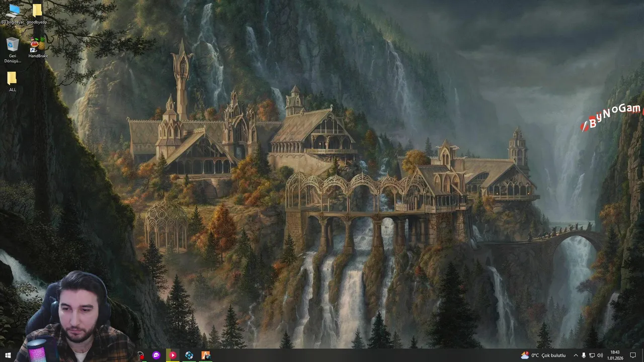Screen dimensions: 644x362
Task: Select the goodbyedp folder on the desktop
Action: point(38,14)
